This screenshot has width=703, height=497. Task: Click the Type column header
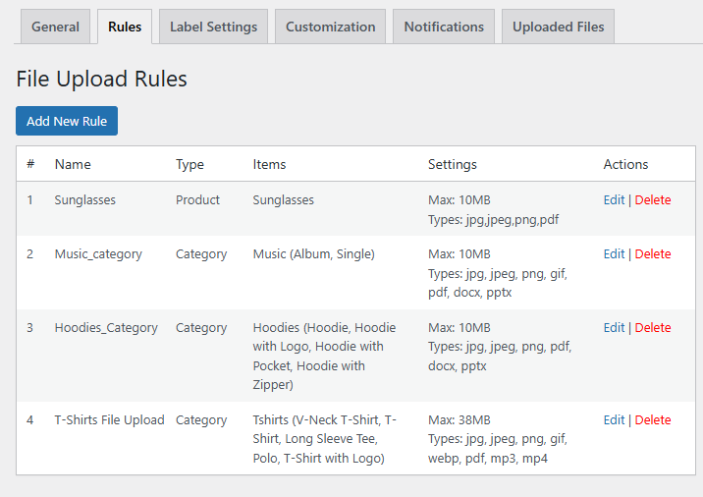190,164
